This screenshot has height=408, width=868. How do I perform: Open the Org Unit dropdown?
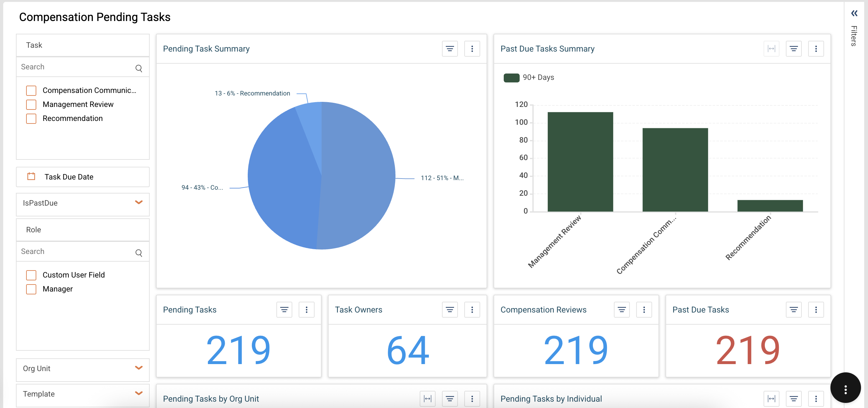click(139, 368)
